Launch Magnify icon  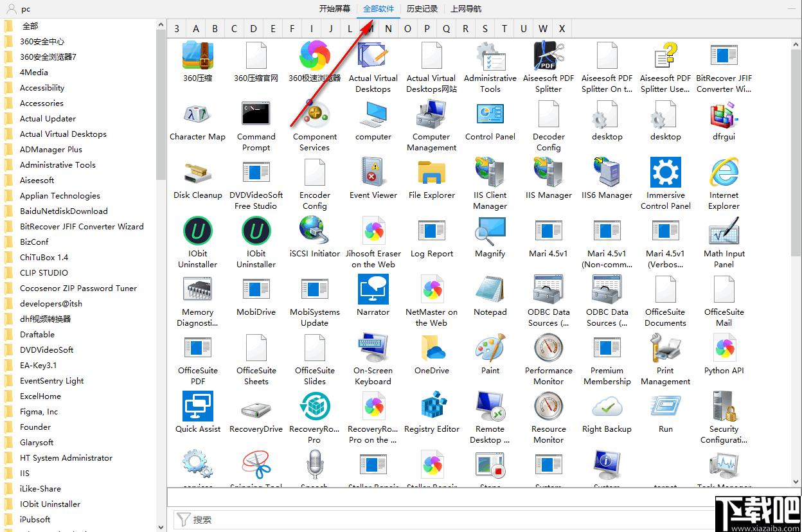(x=490, y=231)
